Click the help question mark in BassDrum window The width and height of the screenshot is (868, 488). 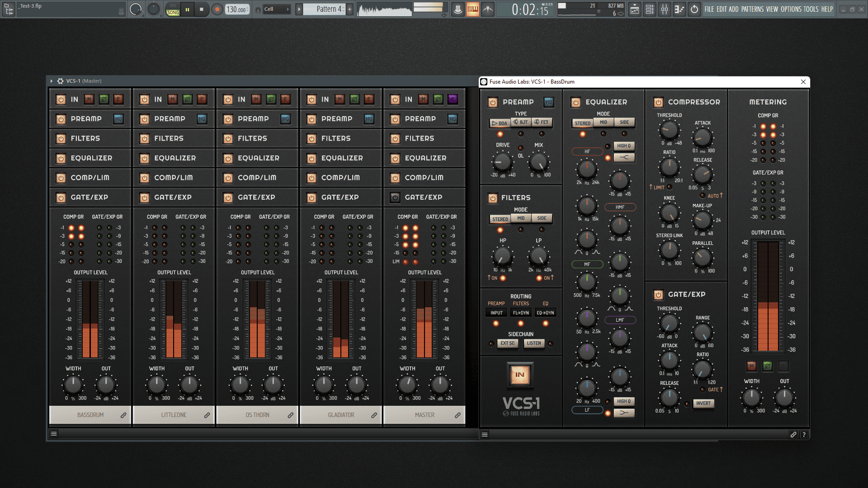tap(804, 435)
